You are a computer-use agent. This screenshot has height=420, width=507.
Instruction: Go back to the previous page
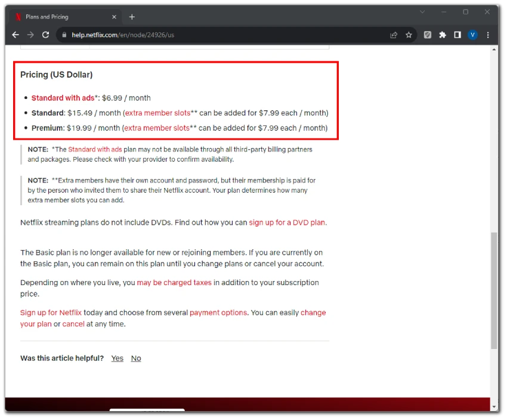coord(15,35)
